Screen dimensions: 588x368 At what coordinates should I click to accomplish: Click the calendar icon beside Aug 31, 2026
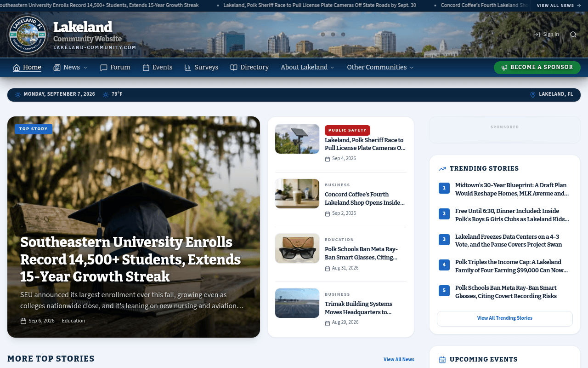click(x=328, y=269)
